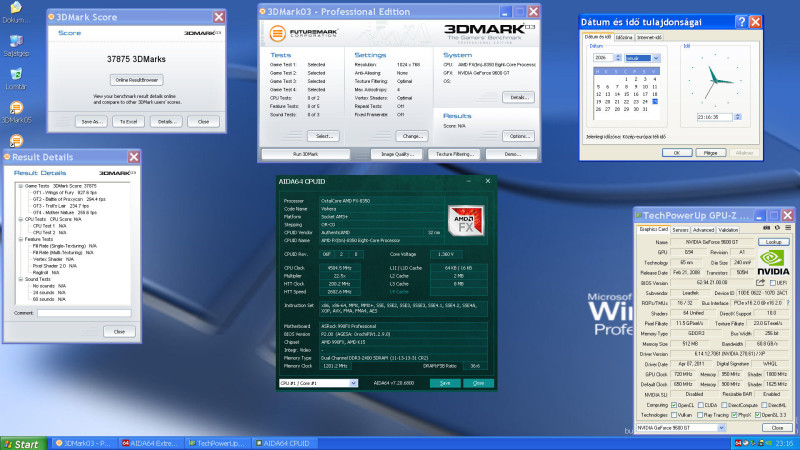
Task: Collapse the Sound Tests tree node
Action: coord(21,280)
